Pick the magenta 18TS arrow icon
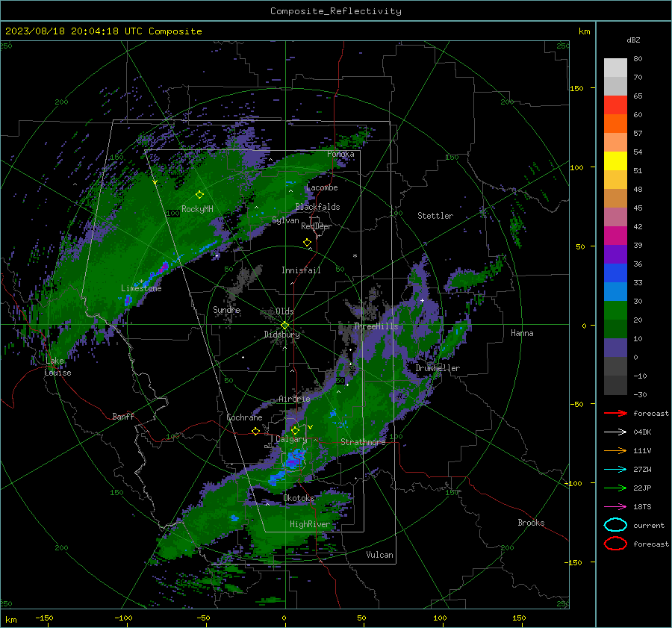 click(615, 507)
